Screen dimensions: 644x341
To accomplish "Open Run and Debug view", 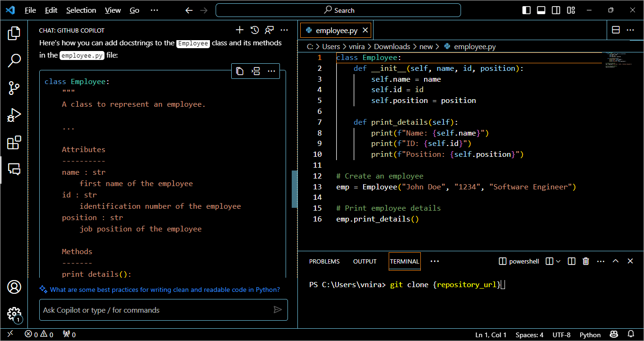I will pyautogui.click(x=14, y=115).
